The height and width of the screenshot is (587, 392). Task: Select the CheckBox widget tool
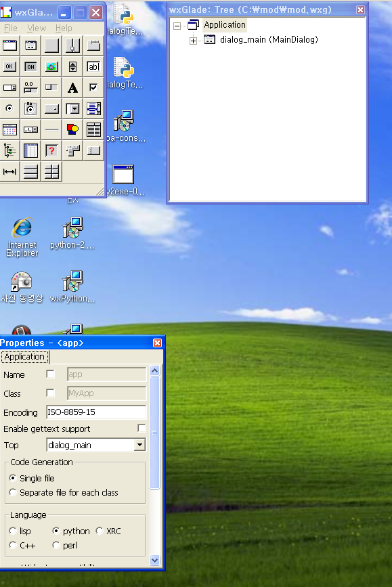pos(93,87)
